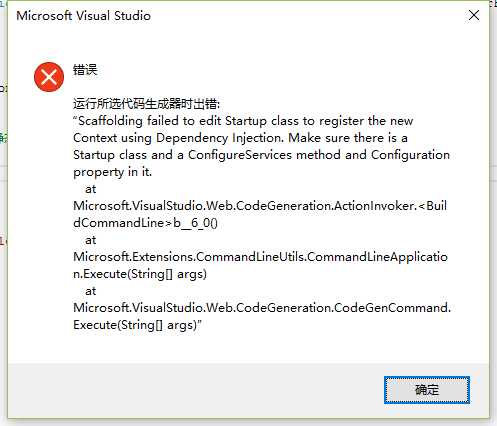The height and width of the screenshot is (426, 497).
Task: Click the CommandLineUtils.CommandLineApplication line
Action: pos(260,257)
